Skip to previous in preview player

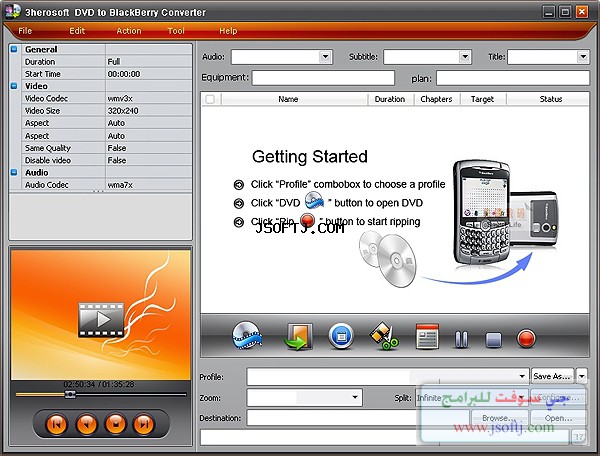click(56, 424)
